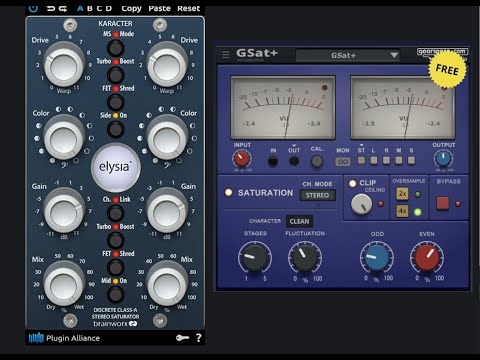The width and height of the screenshot is (480, 360).
Task: Select preset slot A in Karacter
Action: [80, 8]
